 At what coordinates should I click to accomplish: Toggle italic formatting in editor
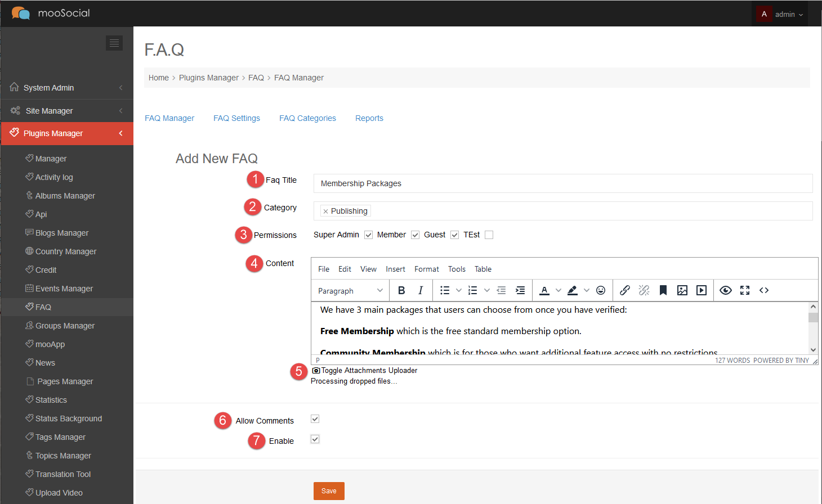click(420, 290)
